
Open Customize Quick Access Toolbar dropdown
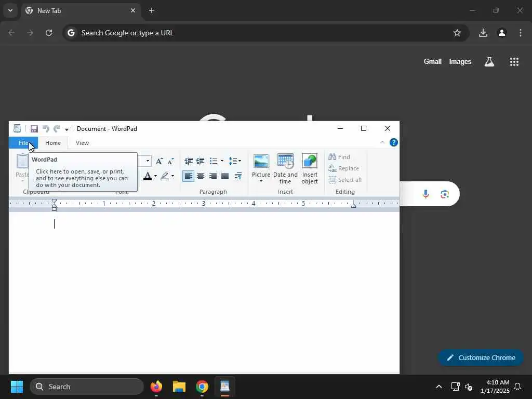66,129
